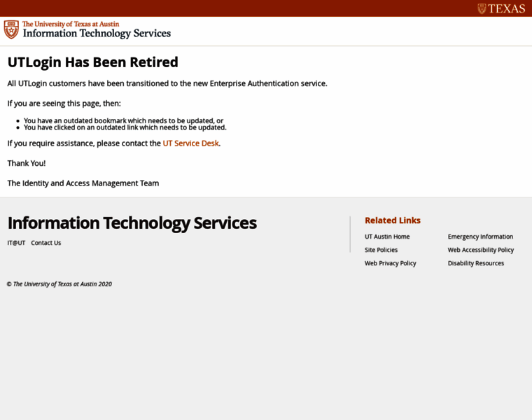Click the 'clicked on an outdated link' bullet text
The image size is (532, 420).
(x=125, y=127)
